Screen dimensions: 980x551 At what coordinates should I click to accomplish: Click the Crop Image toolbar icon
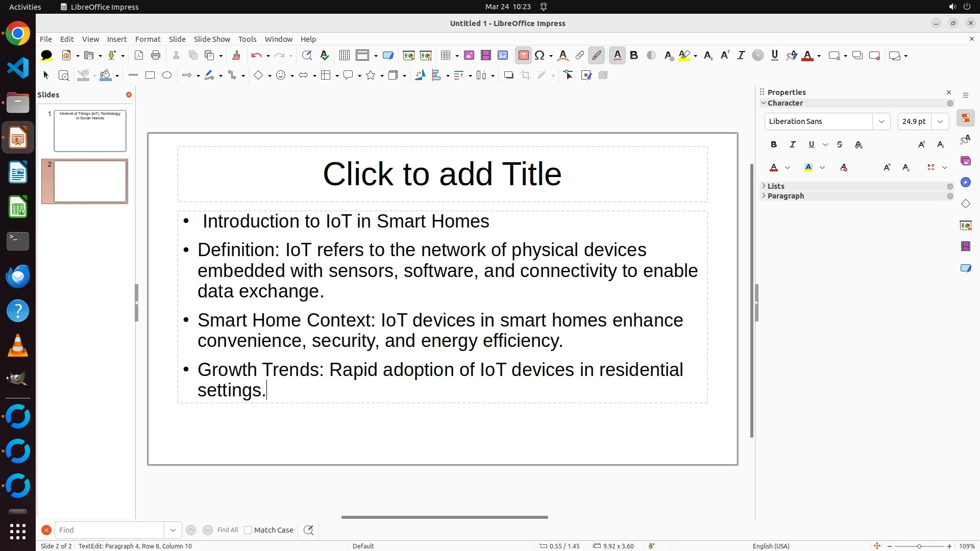[x=526, y=76]
